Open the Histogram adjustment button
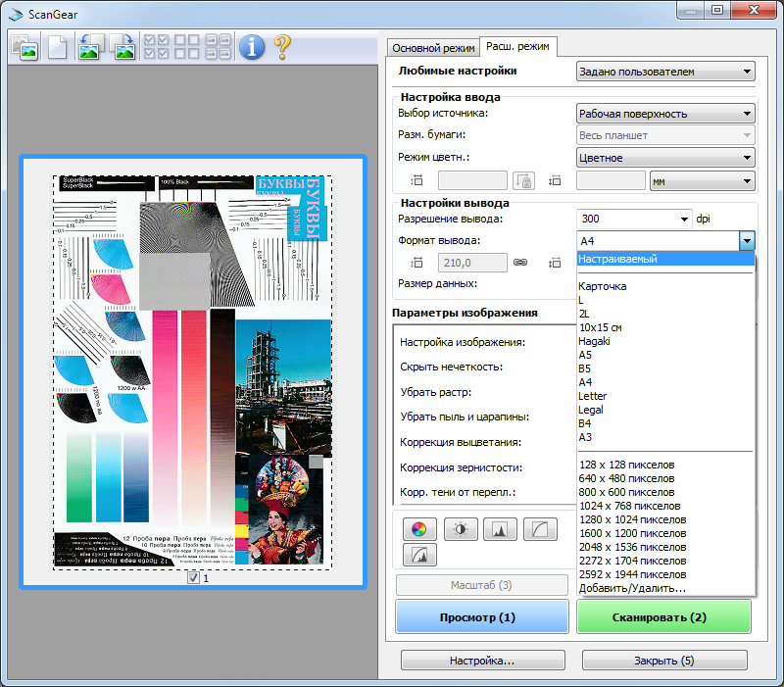This screenshot has width=784, height=687. click(500, 530)
